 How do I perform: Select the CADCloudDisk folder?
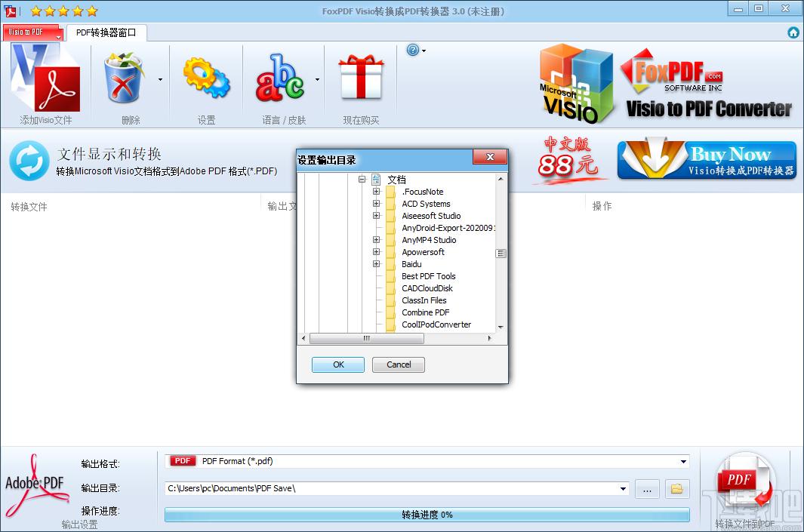pyautogui.click(x=427, y=288)
